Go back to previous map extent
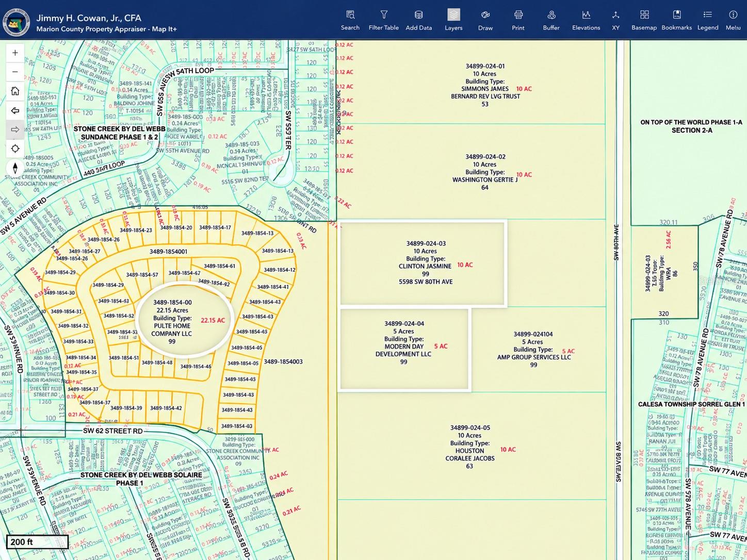The height and width of the screenshot is (560, 747). point(15,110)
